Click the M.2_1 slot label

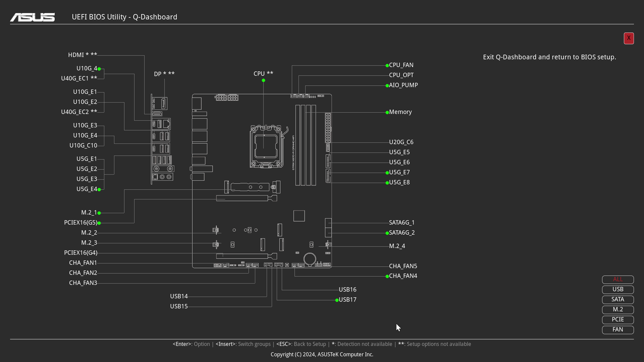point(89,213)
